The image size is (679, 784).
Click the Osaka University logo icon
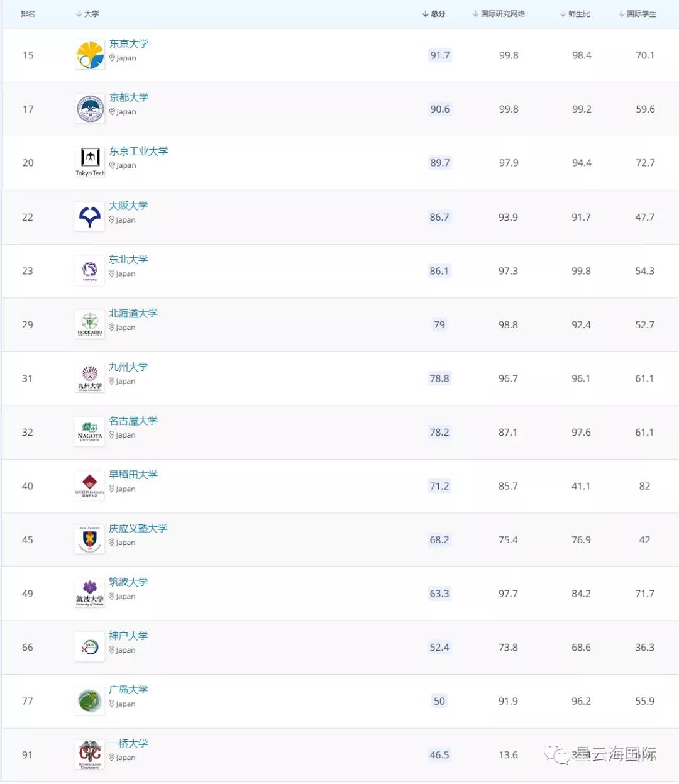(90, 217)
